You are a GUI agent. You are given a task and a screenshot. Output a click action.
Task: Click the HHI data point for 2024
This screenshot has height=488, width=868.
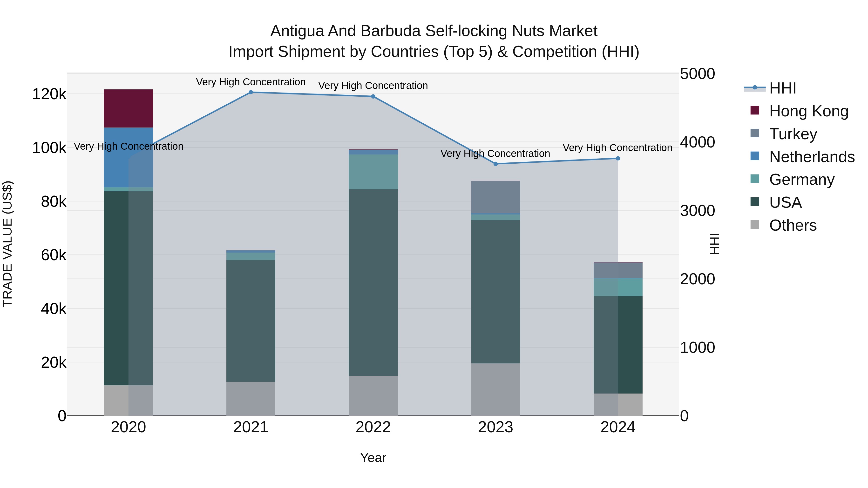click(x=618, y=158)
